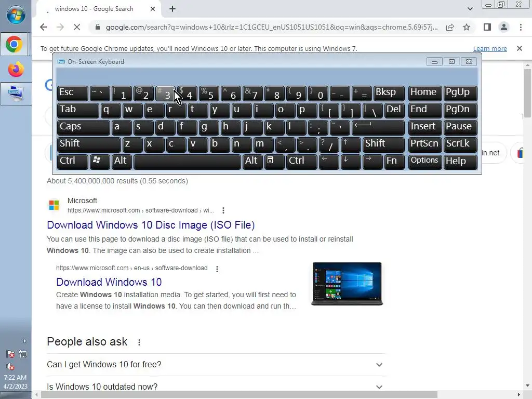Image resolution: width=532 pixels, height=399 pixels.
Task: Show hidden system tray icons
Action: pos(24,341)
